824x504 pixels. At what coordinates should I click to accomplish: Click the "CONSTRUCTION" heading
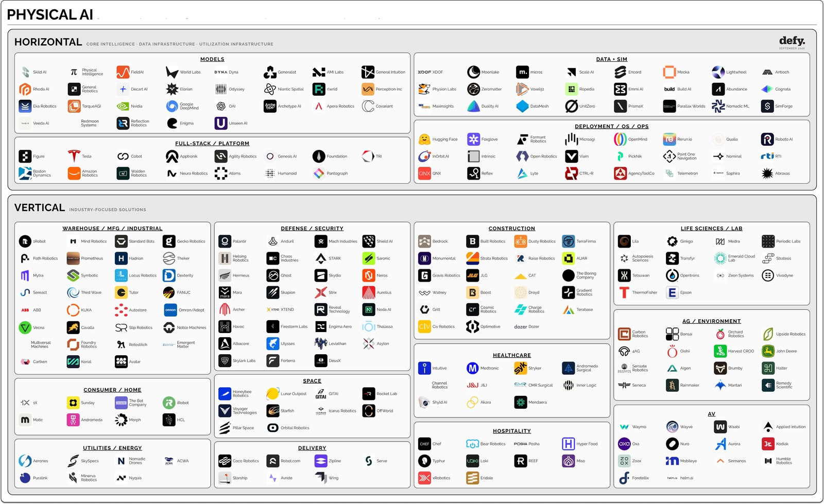click(512, 229)
